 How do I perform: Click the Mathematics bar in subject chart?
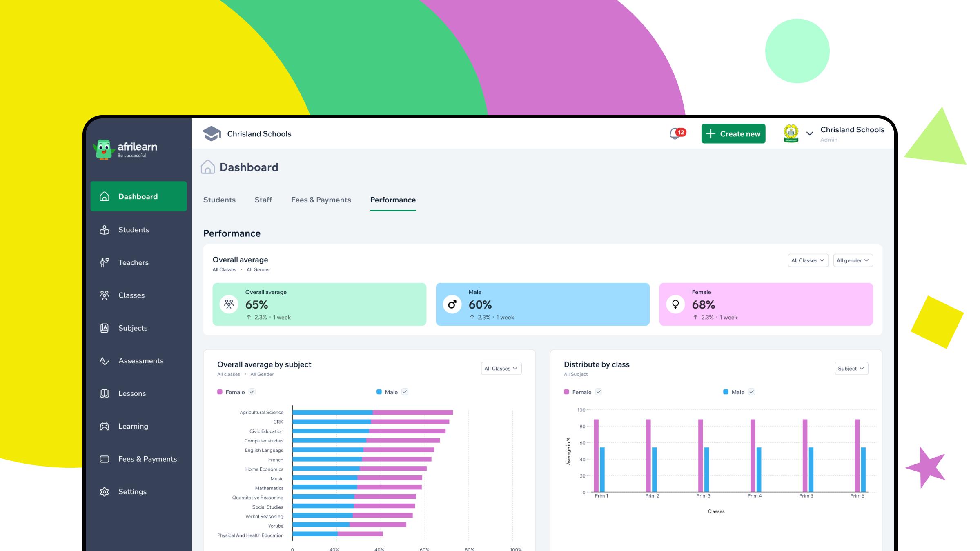pyautogui.click(x=357, y=487)
